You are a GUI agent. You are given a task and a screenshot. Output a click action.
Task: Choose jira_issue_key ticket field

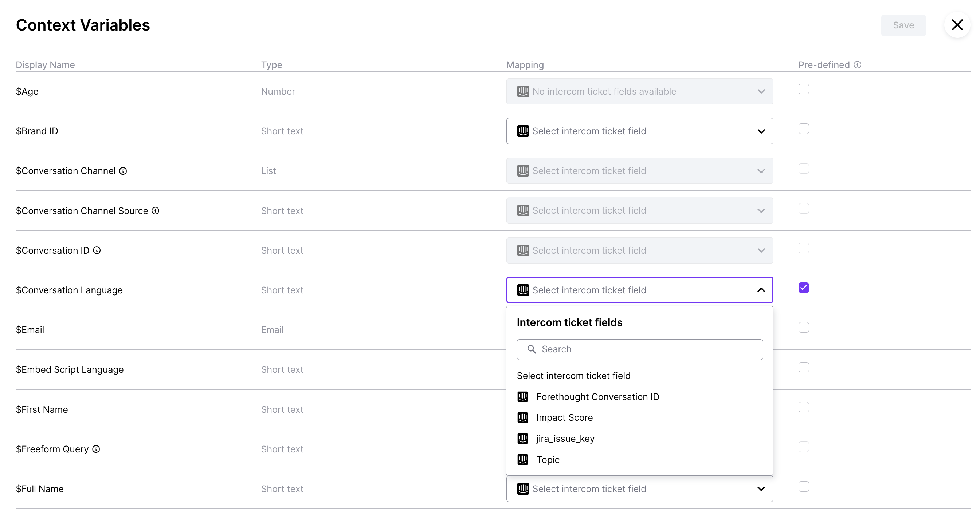point(639,438)
